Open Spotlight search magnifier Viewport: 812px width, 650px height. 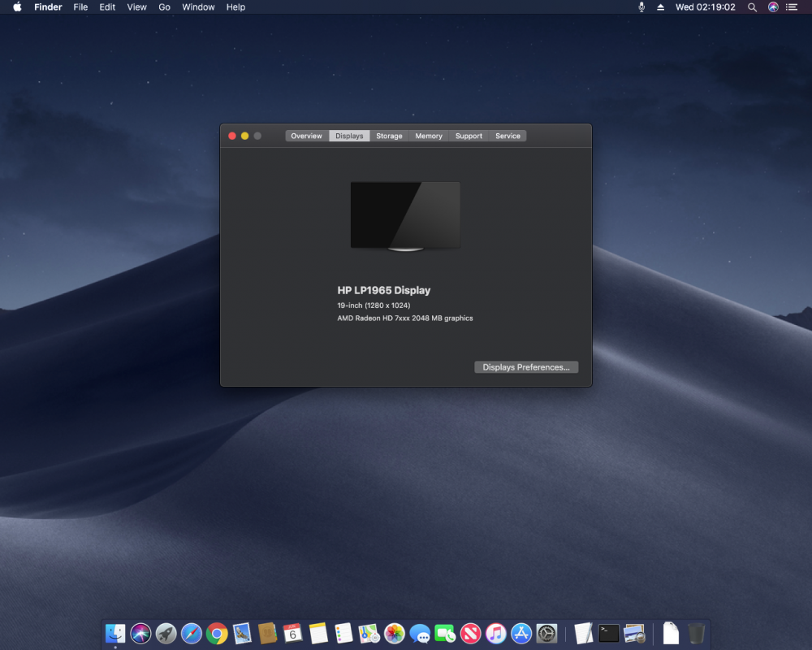(x=752, y=7)
